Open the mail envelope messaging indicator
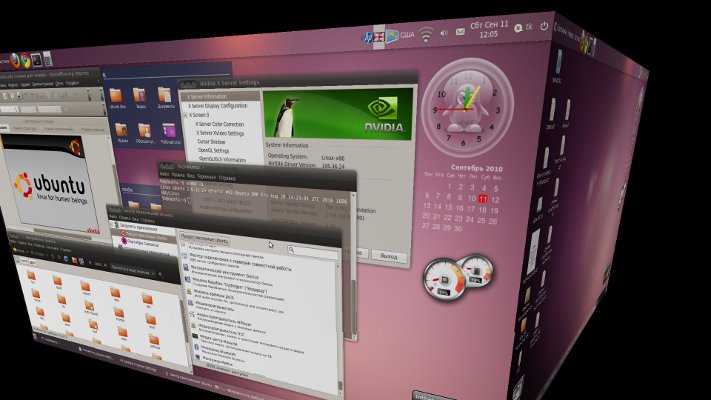Viewport: 711px width, 400px height. (460, 31)
